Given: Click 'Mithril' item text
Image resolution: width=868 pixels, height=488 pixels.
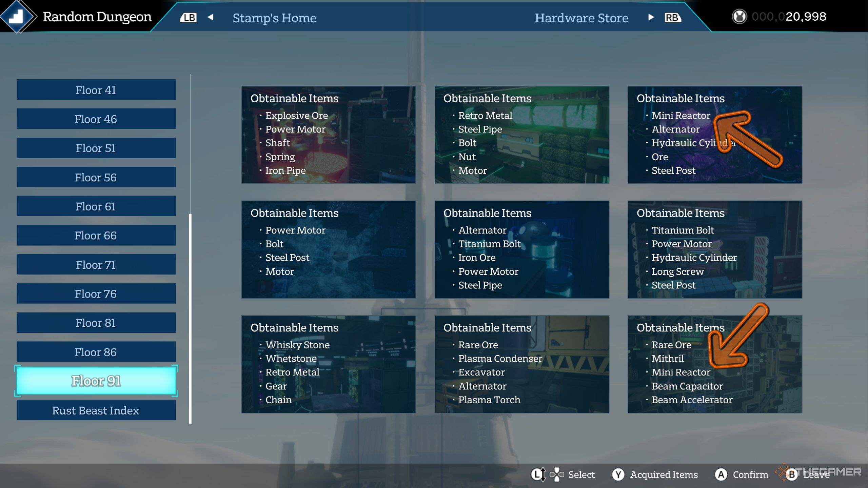Looking at the screenshot, I should click(667, 359).
